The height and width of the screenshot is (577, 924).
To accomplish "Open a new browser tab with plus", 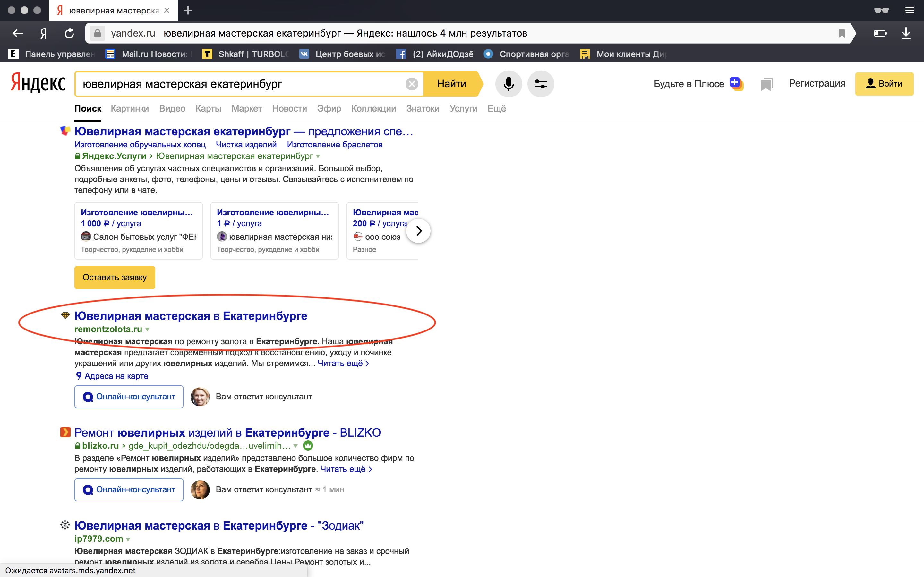I will [188, 10].
